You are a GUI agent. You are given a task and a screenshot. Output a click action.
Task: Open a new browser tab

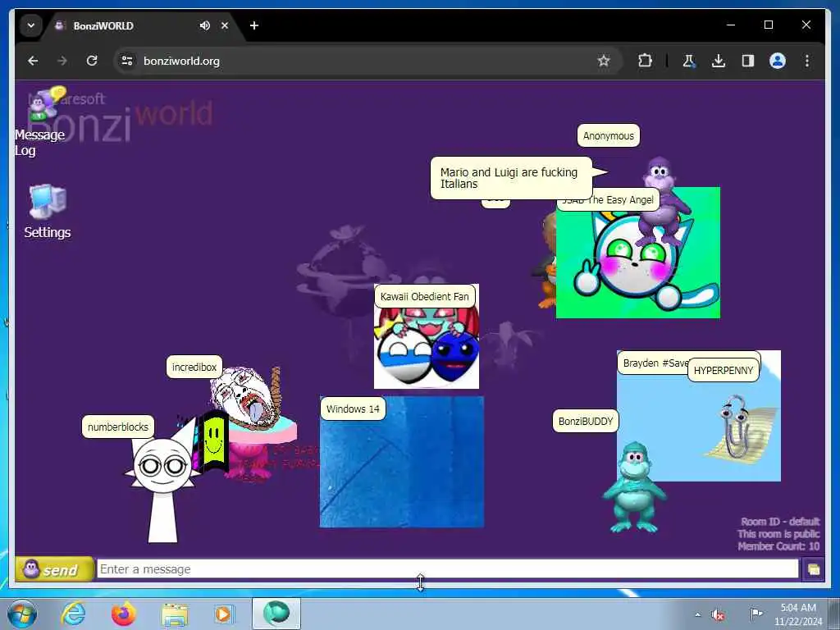(254, 25)
